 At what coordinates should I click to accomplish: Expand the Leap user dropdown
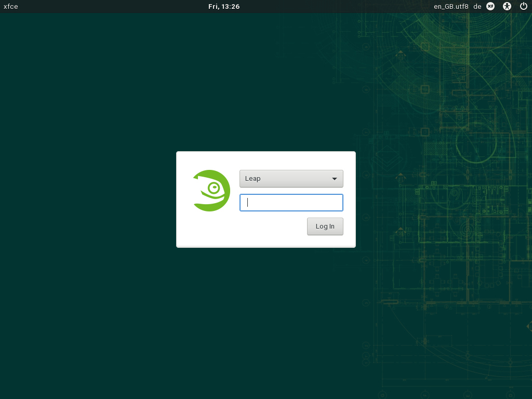291,178
